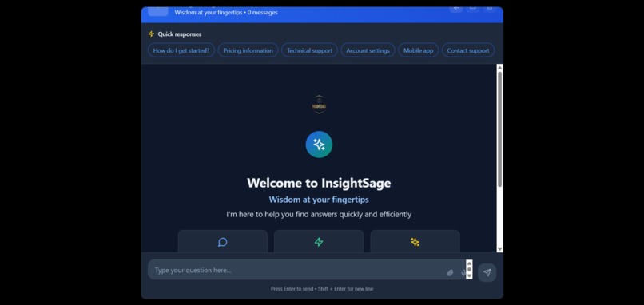The height and width of the screenshot is (305, 644).
Task: Click the "0 messages" header text
Action: click(x=263, y=12)
